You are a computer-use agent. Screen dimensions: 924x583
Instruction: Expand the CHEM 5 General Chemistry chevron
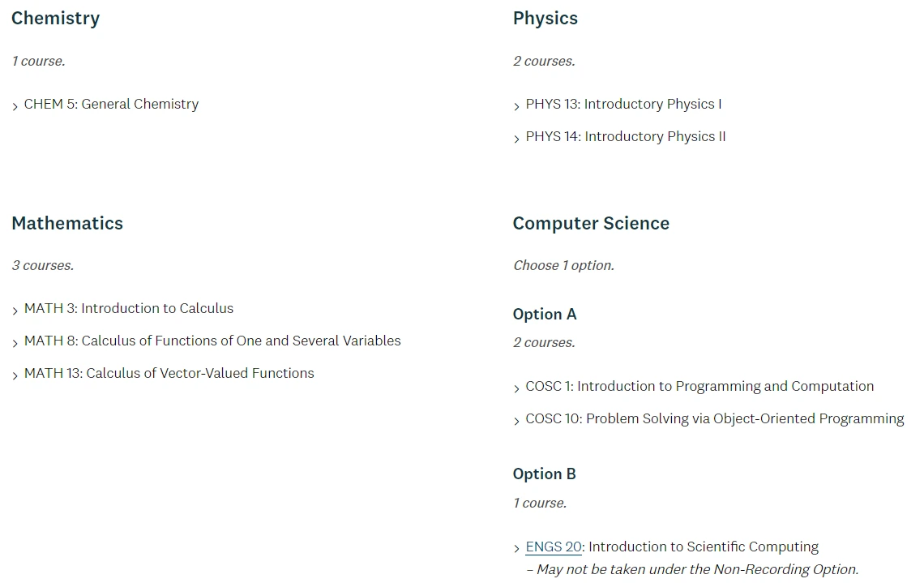pyautogui.click(x=15, y=107)
